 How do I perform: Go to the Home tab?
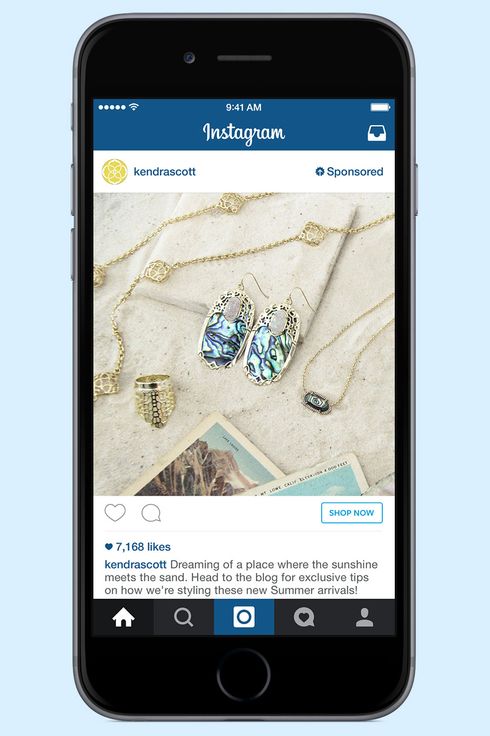pos(123,617)
